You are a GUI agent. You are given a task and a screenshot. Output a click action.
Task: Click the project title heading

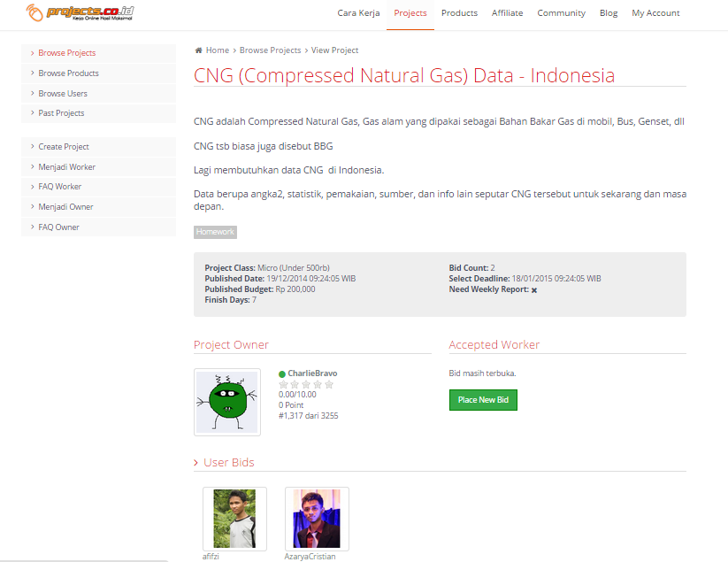[404, 75]
